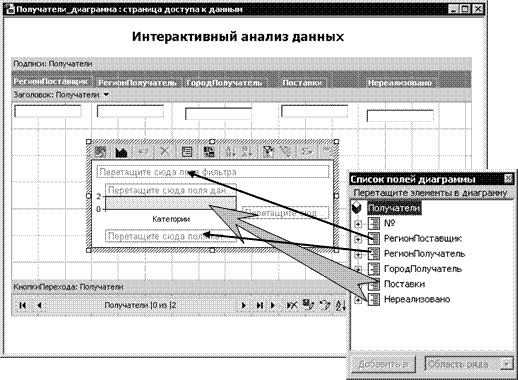Close the Список полей диаграммы panel
The image size is (518, 380).
point(508,179)
